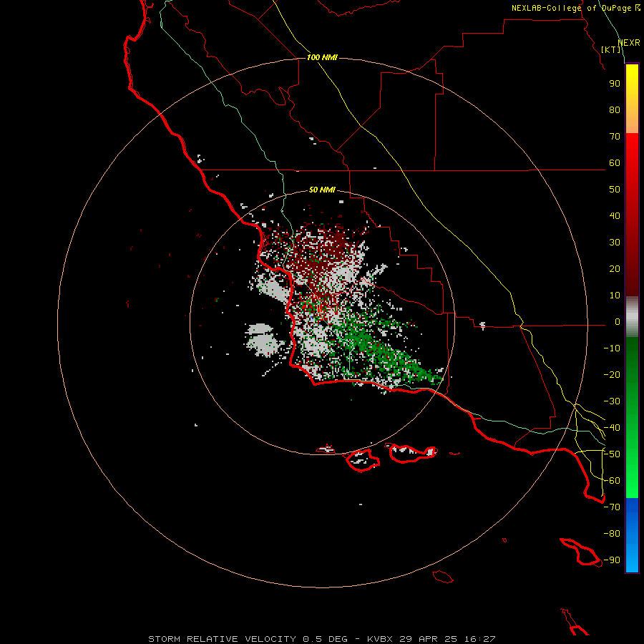Click the -60 value on the velocity scale
Viewport: 644px width, 644px height.
(x=612, y=481)
